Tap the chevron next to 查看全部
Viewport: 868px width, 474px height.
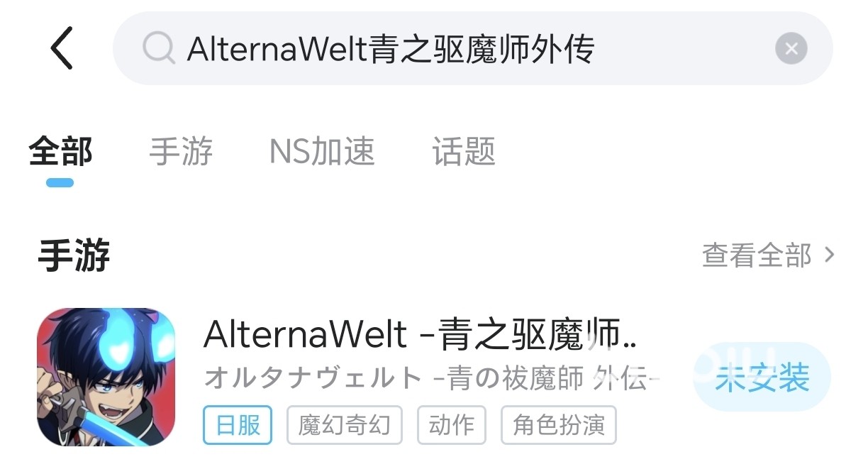point(830,255)
